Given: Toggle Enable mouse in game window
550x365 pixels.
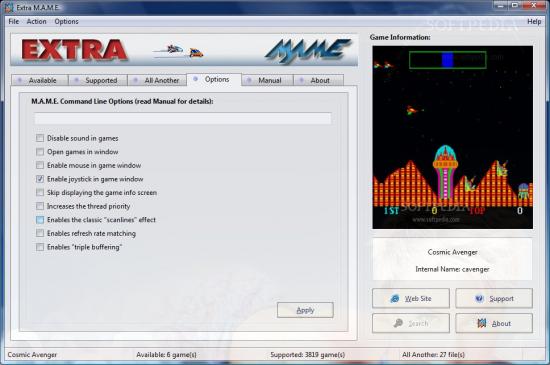Looking at the screenshot, I should point(40,165).
